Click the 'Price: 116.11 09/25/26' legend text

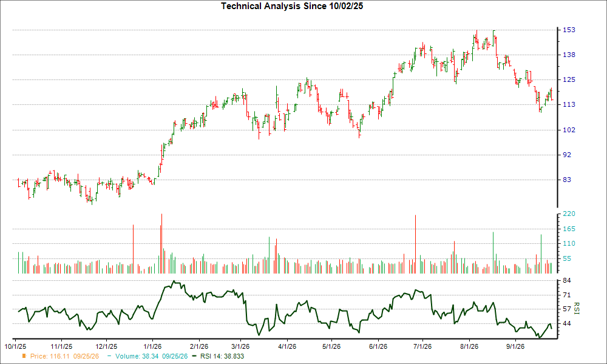coord(65,357)
